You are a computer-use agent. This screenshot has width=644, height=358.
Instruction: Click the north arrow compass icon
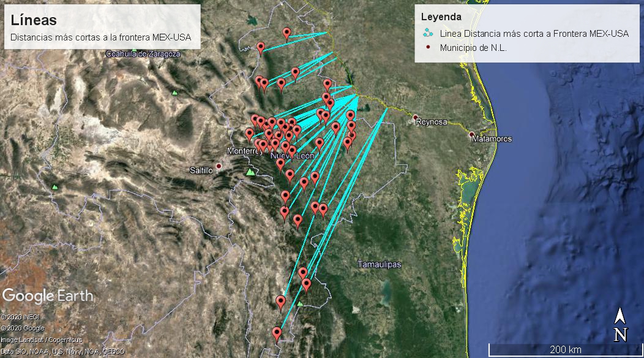620,325
